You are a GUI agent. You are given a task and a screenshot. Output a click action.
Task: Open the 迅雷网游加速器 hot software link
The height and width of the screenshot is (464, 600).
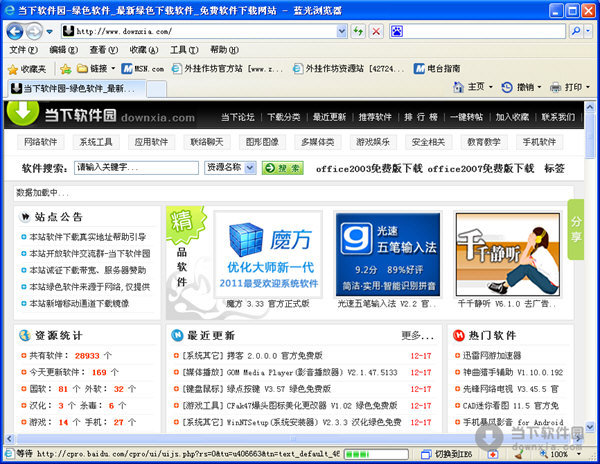pyautogui.click(x=492, y=356)
